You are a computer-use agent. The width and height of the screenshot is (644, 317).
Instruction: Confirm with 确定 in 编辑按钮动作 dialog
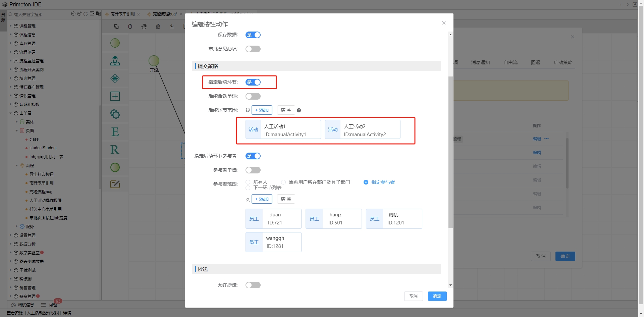[x=437, y=296]
